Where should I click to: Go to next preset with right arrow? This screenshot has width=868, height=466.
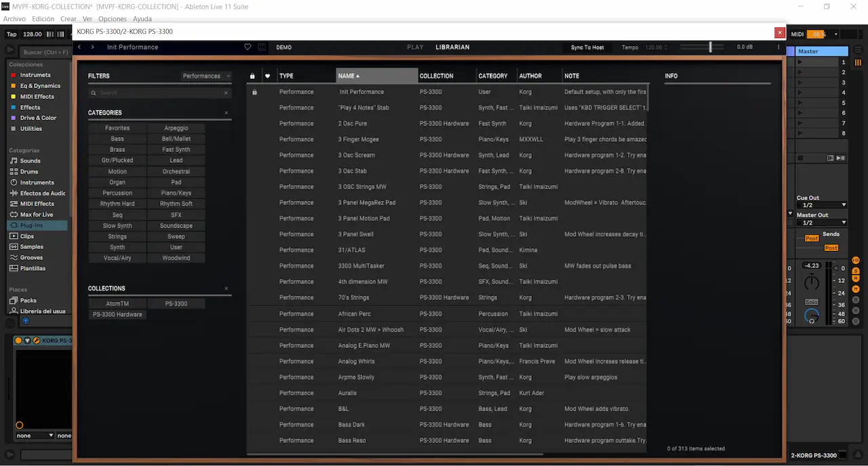(92, 47)
